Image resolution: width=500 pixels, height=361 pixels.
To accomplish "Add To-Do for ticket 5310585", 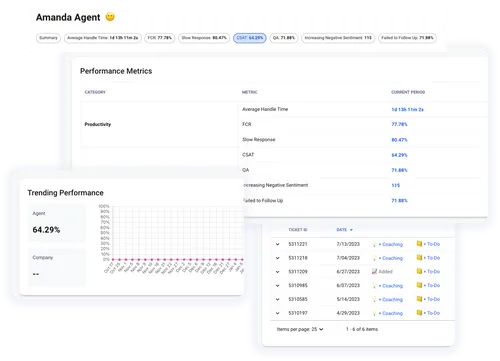I will pos(432,299).
